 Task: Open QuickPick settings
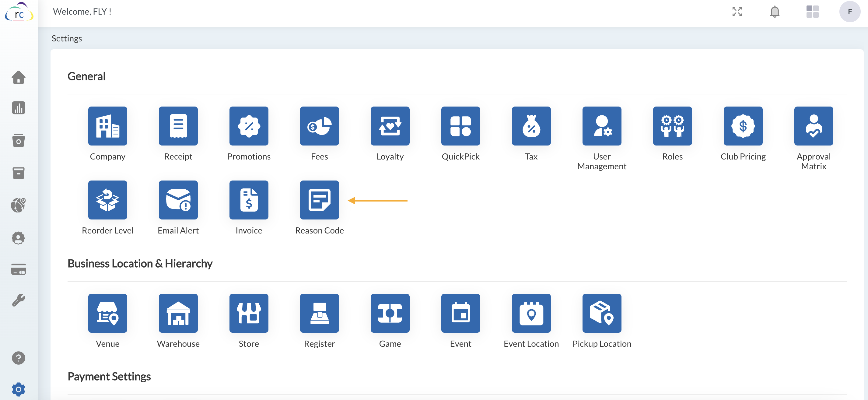tap(460, 126)
